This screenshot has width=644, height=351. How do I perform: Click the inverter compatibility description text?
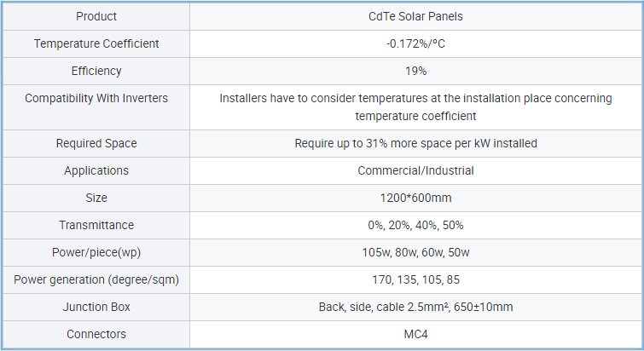(x=415, y=106)
